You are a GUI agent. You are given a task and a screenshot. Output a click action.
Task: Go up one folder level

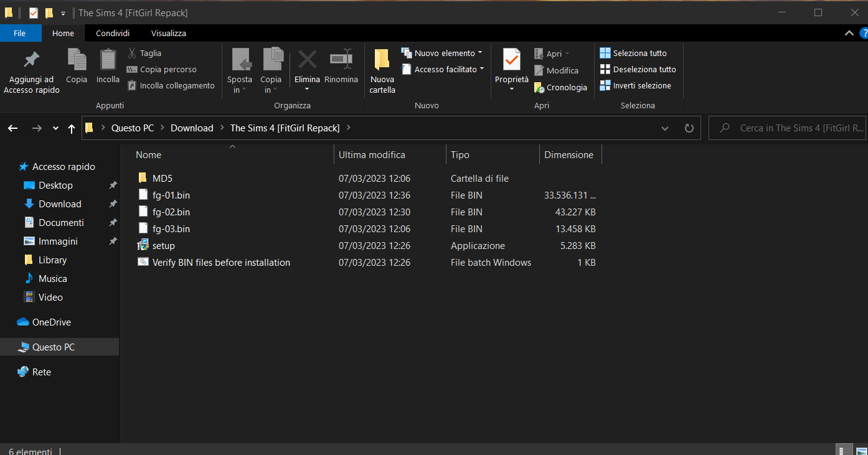tap(72, 128)
